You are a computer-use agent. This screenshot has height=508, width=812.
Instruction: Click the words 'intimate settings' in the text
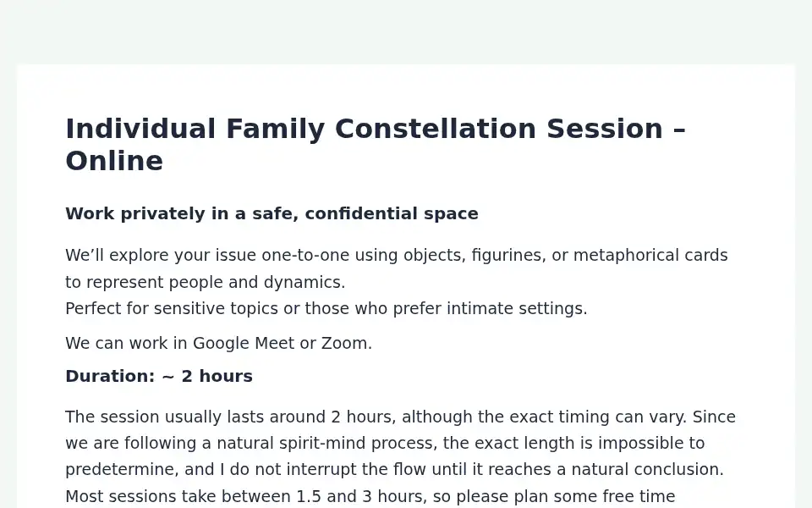(517, 309)
